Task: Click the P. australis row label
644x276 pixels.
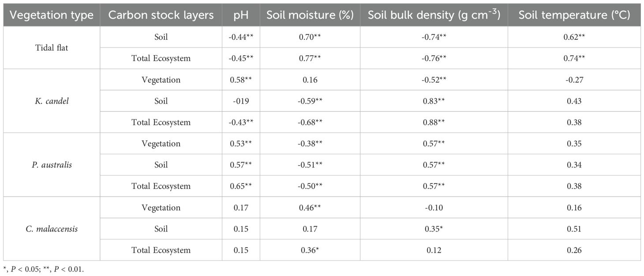Action: [52, 165]
